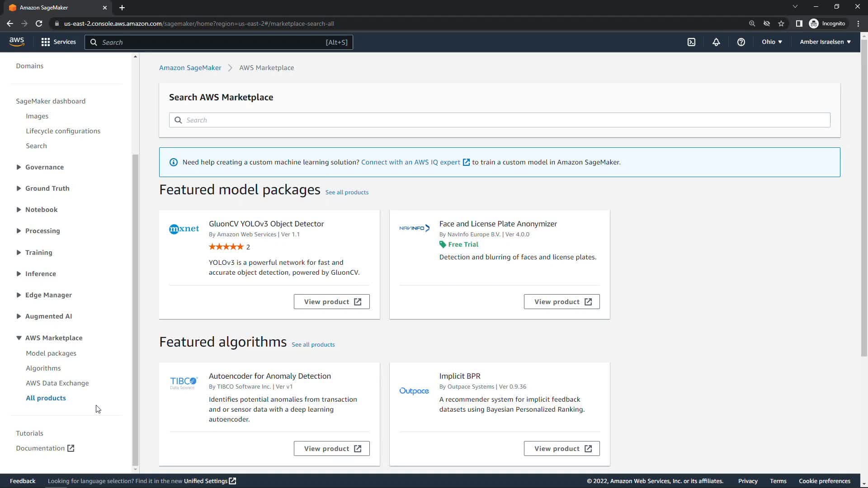This screenshot has height=488, width=868.
Task: Click the Search AWS Marketplace input field
Action: coord(500,120)
